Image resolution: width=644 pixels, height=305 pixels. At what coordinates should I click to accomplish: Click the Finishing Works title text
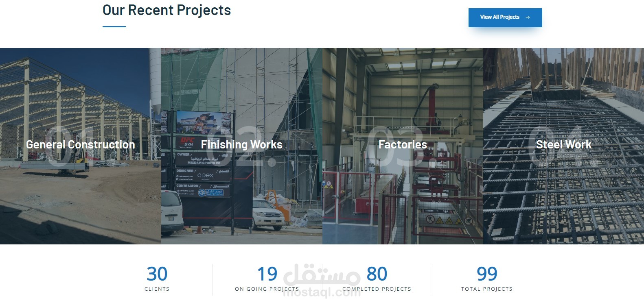(x=242, y=145)
